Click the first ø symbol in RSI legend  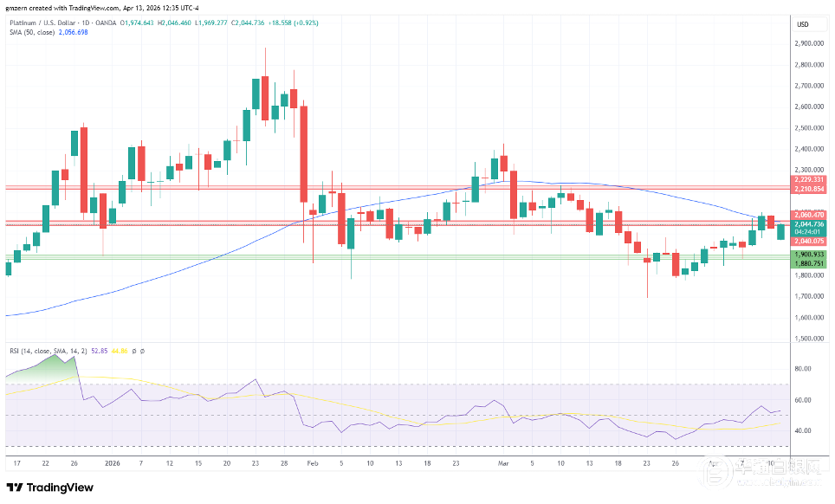133,350
